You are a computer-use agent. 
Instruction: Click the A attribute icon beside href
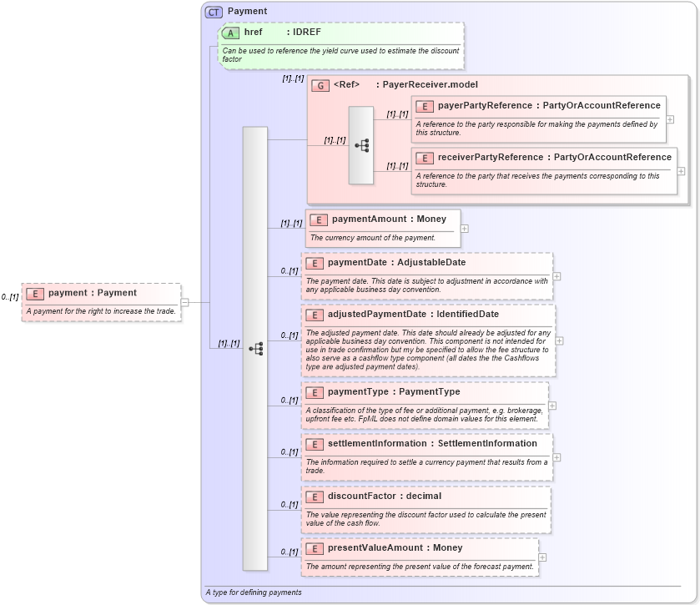(229, 33)
